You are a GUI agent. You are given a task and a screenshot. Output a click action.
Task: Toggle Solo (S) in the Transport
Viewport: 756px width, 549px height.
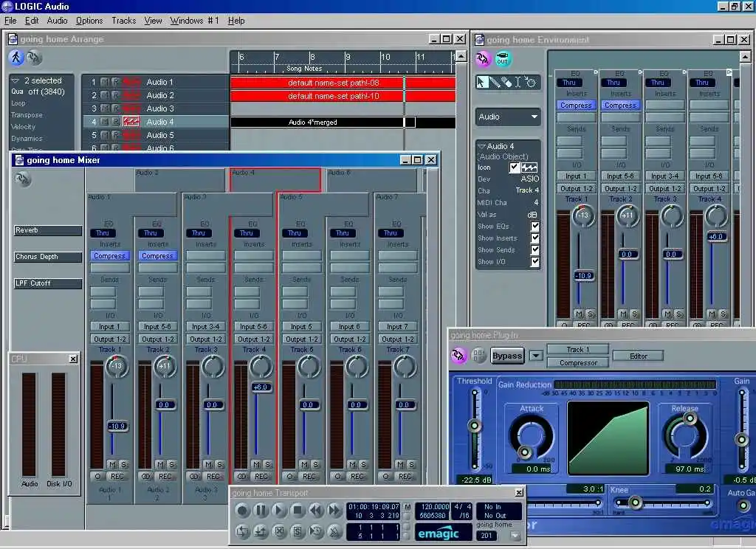pos(298,531)
